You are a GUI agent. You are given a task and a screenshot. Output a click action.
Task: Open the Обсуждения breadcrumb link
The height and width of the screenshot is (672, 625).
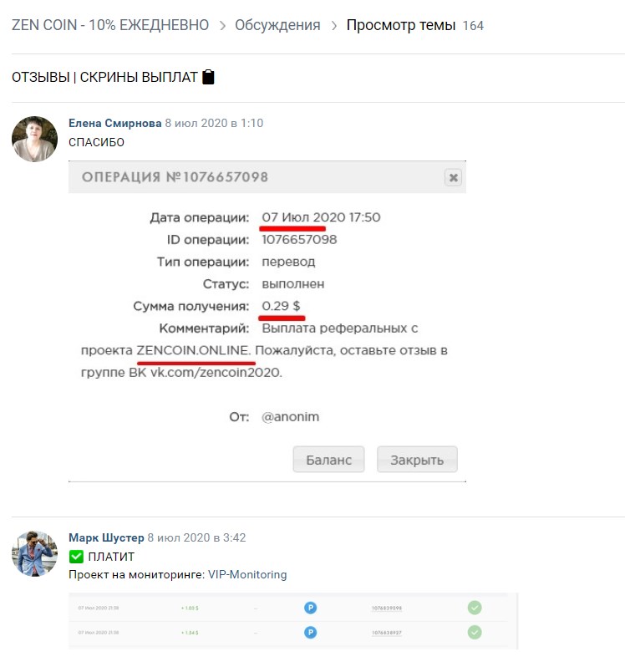pos(277,25)
